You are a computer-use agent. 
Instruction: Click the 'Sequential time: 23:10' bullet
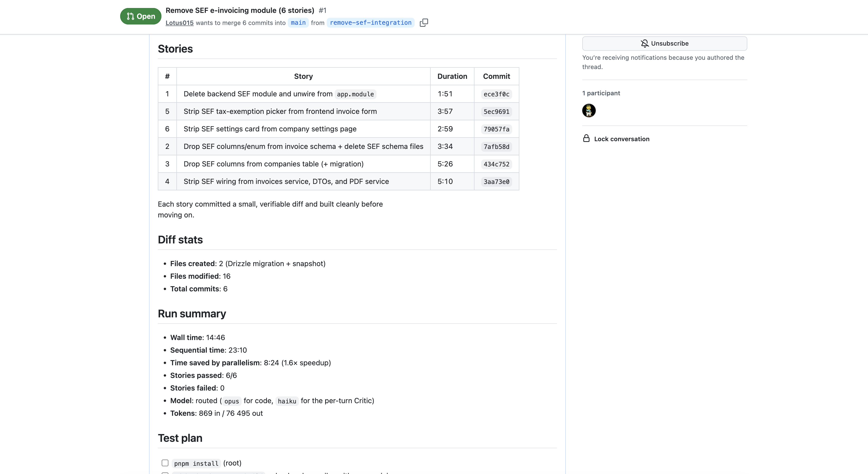(x=208, y=350)
